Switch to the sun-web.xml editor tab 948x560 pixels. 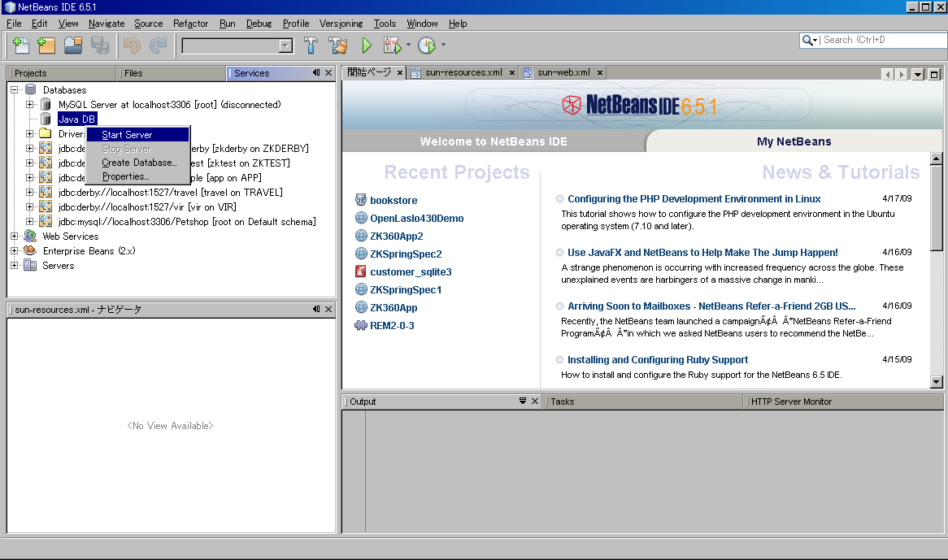point(563,72)
